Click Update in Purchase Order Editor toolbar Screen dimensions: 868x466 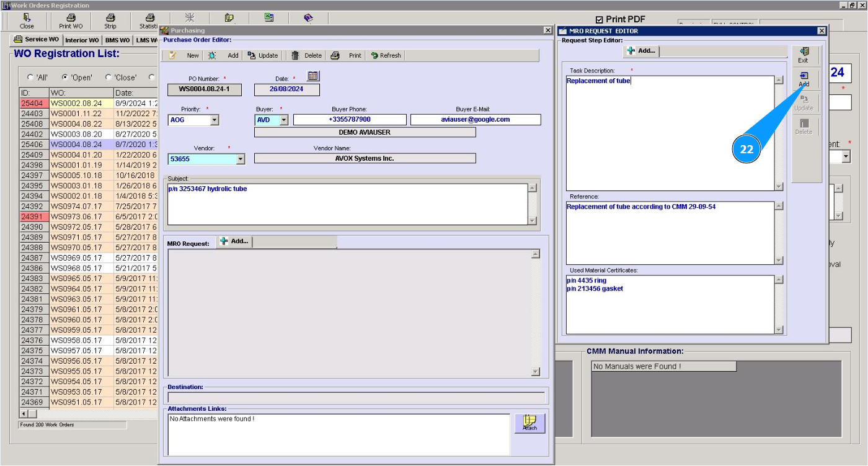point(262,55)
